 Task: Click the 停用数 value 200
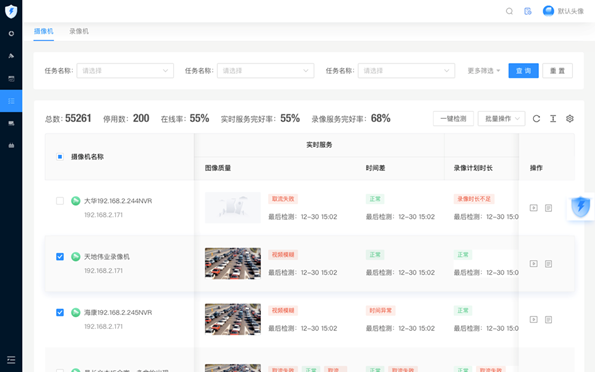pos(141,118)
